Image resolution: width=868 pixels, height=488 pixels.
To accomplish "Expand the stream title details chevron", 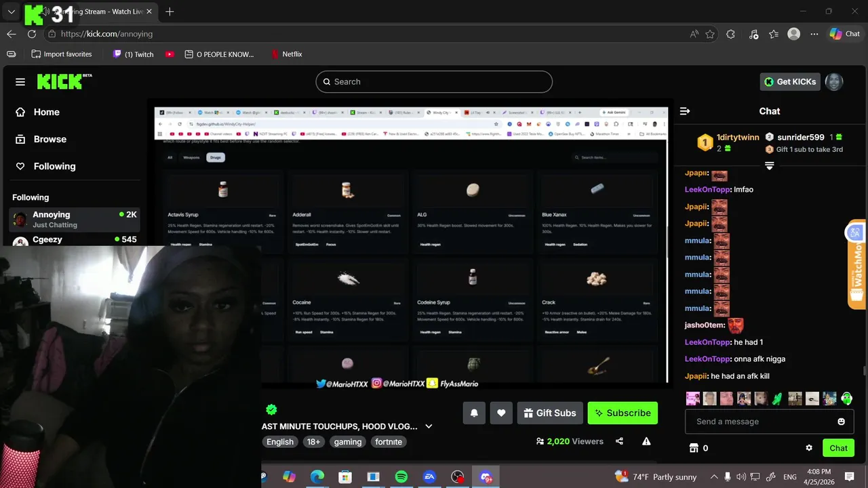I will pyautogui.click(x=429, y=426).
